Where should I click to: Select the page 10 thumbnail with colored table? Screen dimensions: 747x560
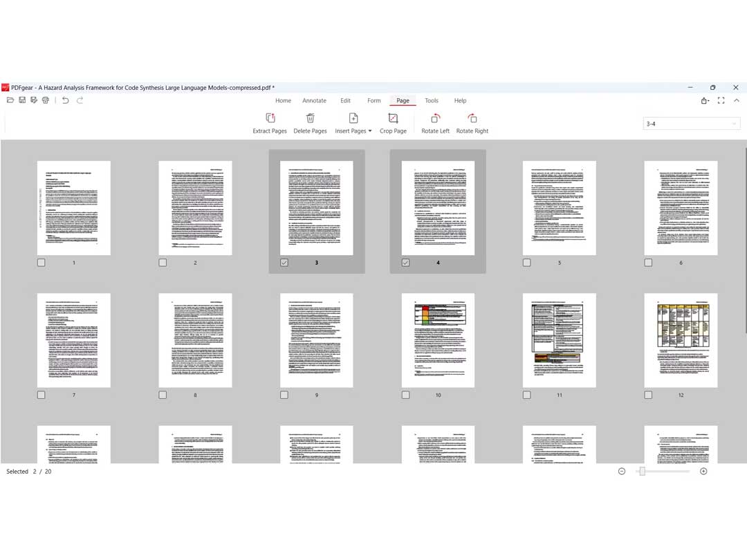point(438,340)
